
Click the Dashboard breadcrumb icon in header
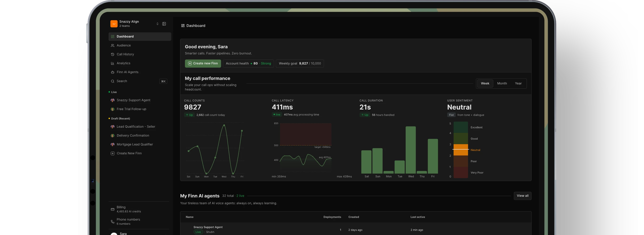pyautogui.click(x=183, y=26)
